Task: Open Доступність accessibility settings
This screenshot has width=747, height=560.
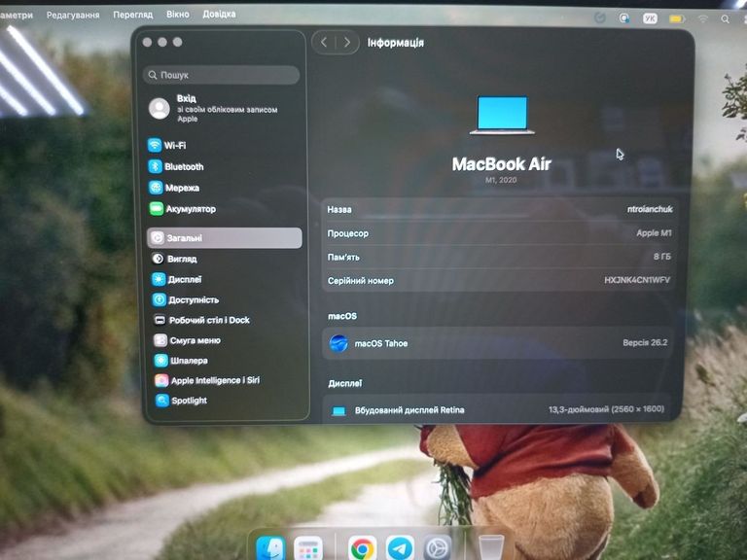Action: click(186, 299)
